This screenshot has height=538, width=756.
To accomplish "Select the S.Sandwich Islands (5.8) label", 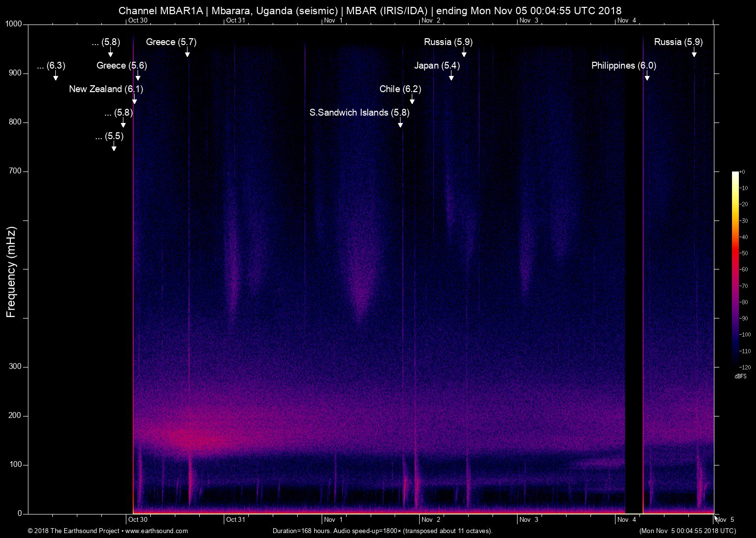I will [359, 113].
